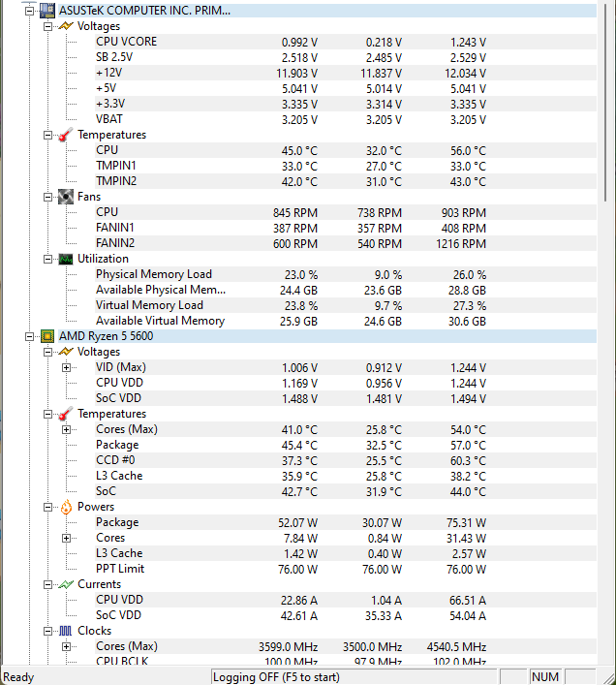Click the window resize grip corner
Screen dimensions: 616x685
click(x=608, y=677)
